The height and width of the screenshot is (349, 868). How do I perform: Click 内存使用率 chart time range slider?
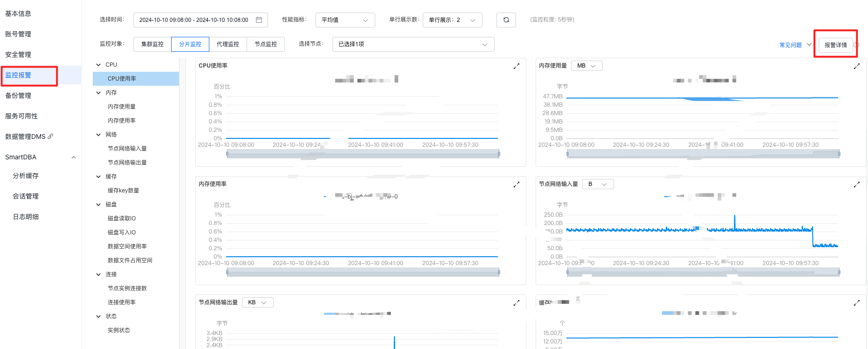click(x=363, y=272)
